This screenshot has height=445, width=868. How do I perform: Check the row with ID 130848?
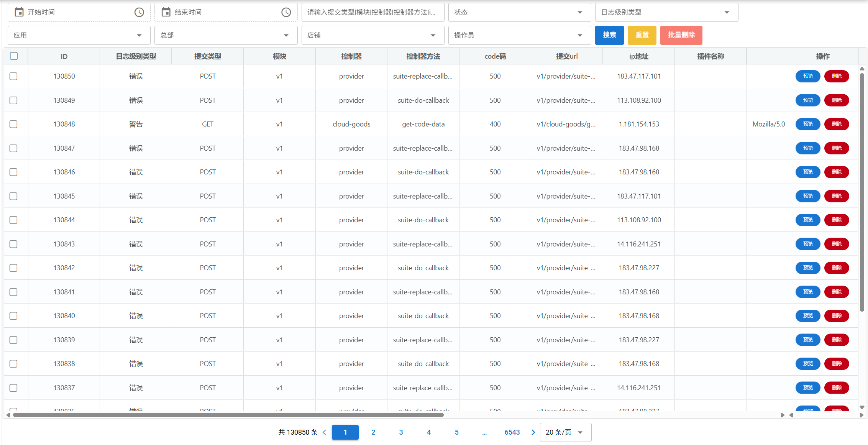tap(13, 124)
